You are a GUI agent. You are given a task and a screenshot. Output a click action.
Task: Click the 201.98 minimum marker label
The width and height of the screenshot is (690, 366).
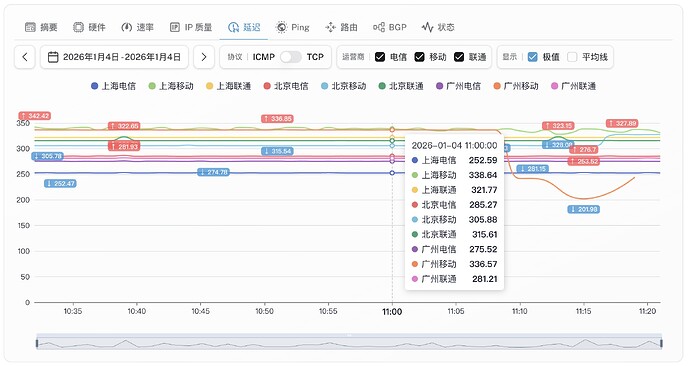coord(584,209)
